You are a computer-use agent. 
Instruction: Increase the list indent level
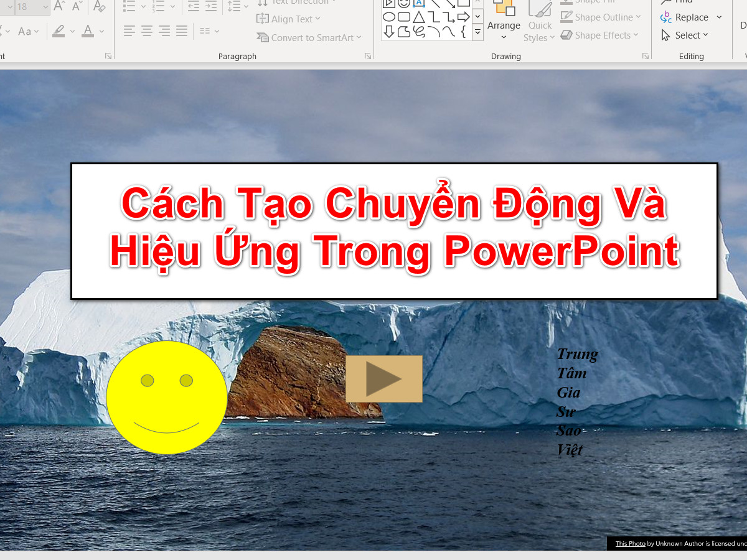(x=211, y=7)
